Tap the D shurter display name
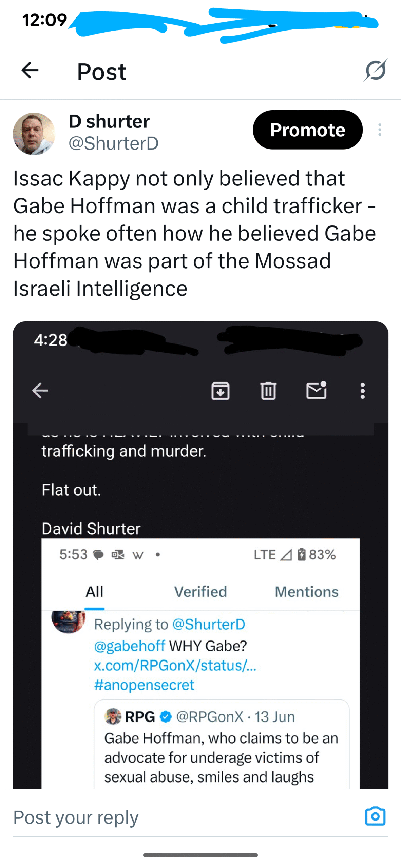Image resolution: width=401 pixels, height=868 pixels. pyautogui.click(x=109, y=121)
